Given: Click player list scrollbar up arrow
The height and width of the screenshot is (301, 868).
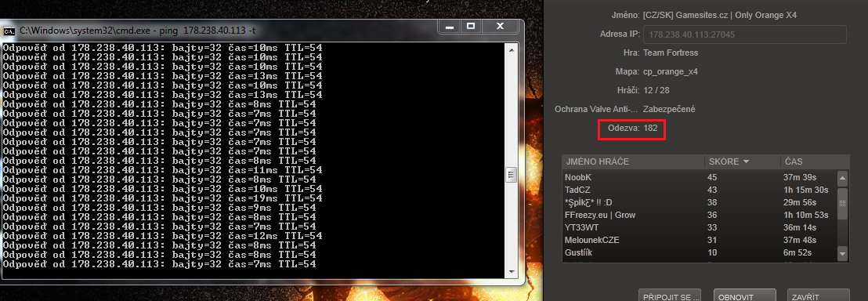Looking at the screenshot, I should tap(842, 178).
